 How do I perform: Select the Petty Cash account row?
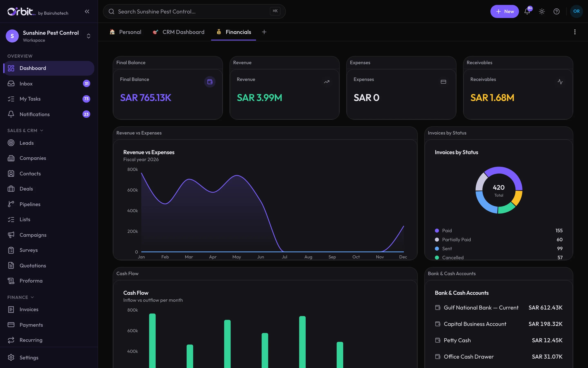point(499,340)
